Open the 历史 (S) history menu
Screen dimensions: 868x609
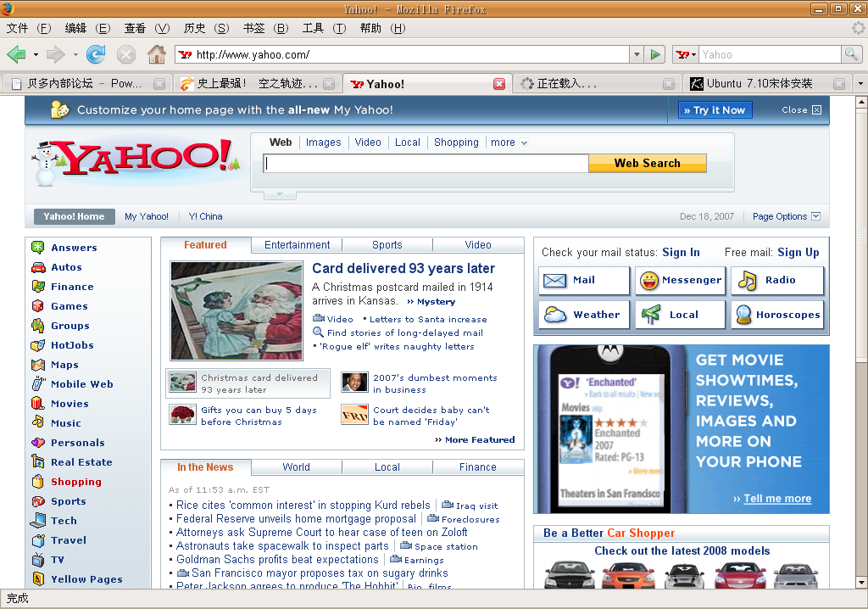[x=206, y=28]
